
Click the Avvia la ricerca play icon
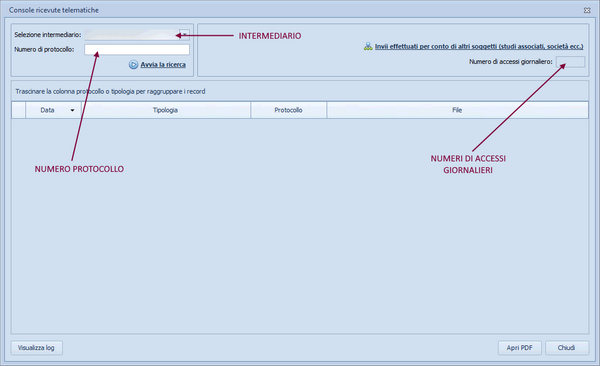point(133,65)
